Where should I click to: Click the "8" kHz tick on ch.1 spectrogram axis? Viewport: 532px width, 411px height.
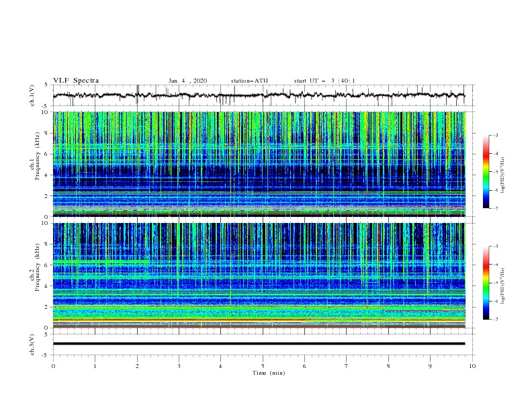[47, 133]
